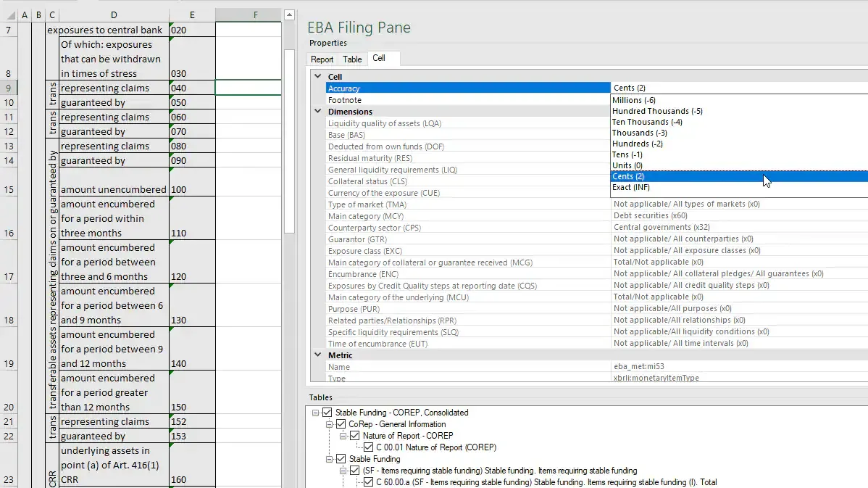Pick Exact (INF) accuracy option
Screen dimensions: 868x488
pos(631,187)
